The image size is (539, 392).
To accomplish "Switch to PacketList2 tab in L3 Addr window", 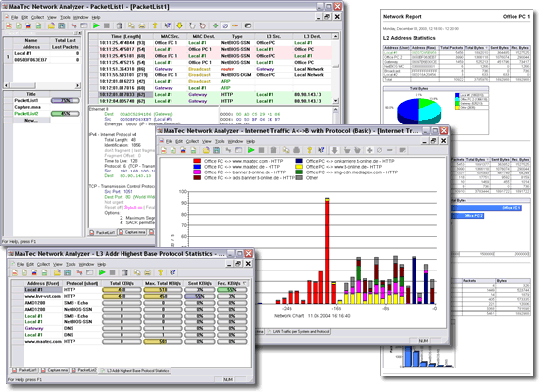I will tap(84, 370).
